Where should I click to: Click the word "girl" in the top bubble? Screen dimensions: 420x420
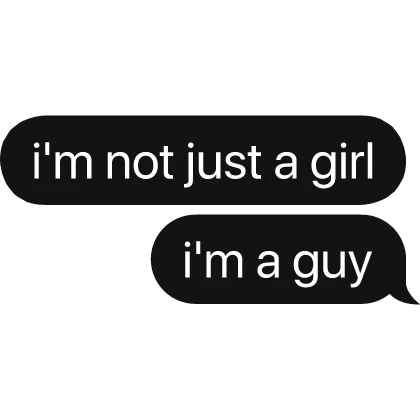(342, 164)
